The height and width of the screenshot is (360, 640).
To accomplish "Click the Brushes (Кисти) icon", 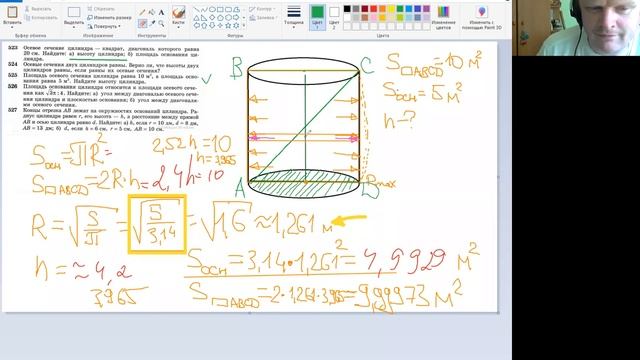I will pos(178,13).
